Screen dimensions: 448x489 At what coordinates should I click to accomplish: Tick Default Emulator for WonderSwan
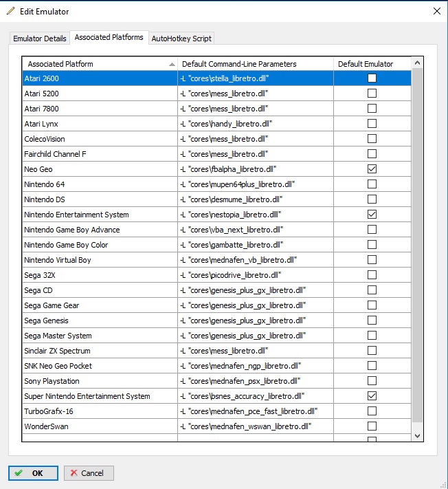point(372,426)
